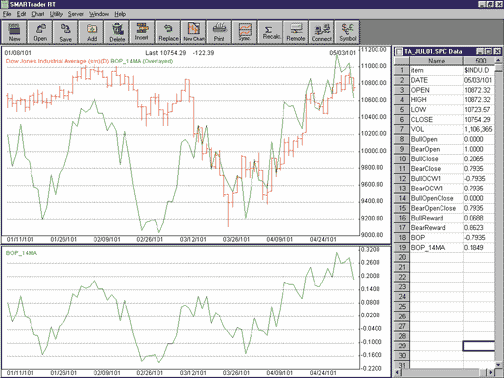Click the Delete trash icon

click(x=117, y=32)
